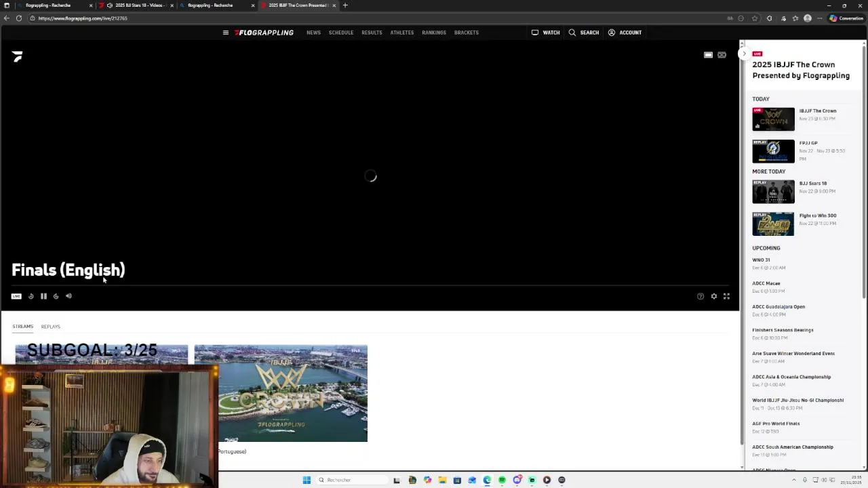
Task: Select the Replays tab
Action: (50, 327)
